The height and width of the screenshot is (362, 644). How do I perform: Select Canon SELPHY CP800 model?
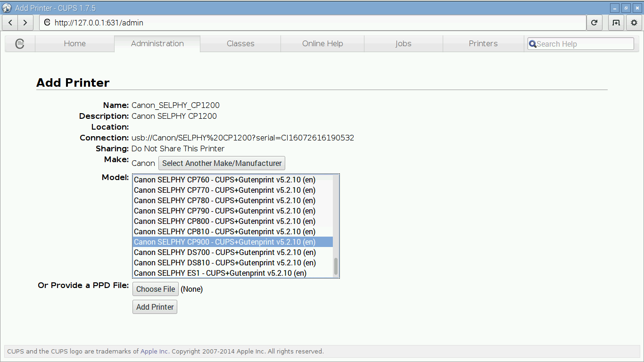click(232, 221)
